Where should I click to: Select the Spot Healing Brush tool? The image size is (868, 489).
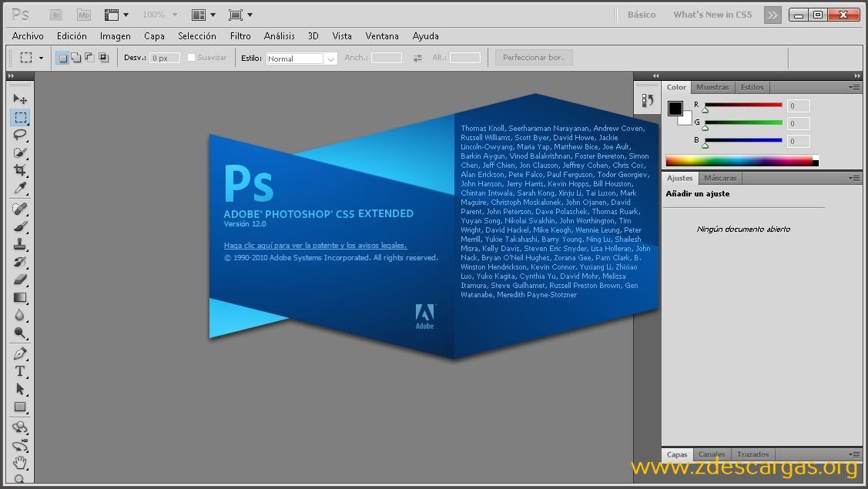(20, 209)
